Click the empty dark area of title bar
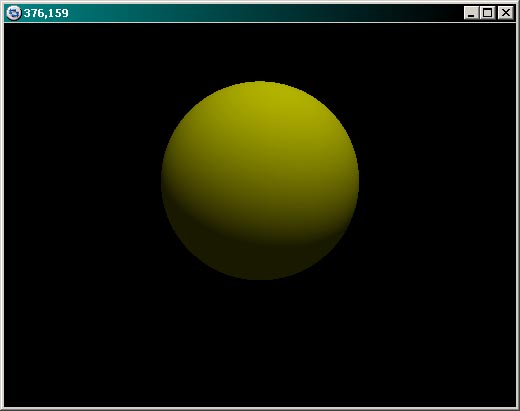Screen dimensions: 520x411 (267, 13)
